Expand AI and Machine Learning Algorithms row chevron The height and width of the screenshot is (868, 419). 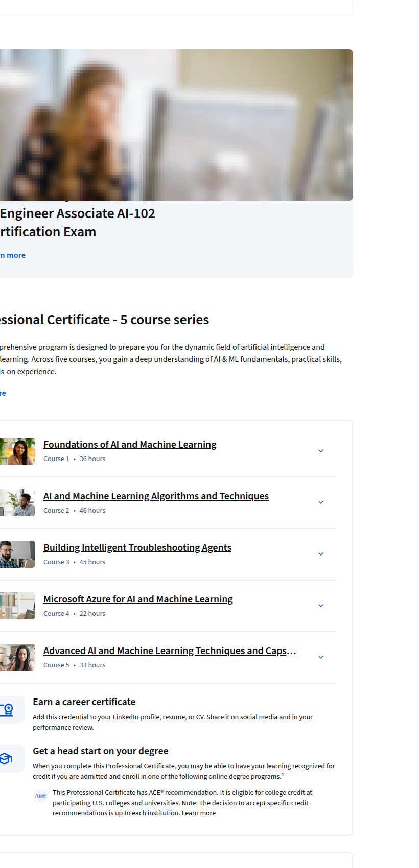tap(321, 502)
